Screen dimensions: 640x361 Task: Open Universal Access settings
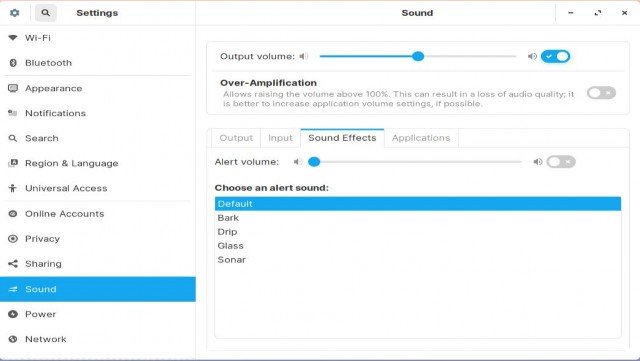(x=98, y=188)
